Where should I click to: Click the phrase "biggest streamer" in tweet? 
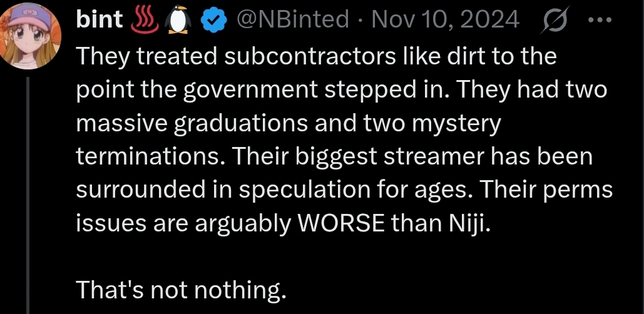click(384, 157)
